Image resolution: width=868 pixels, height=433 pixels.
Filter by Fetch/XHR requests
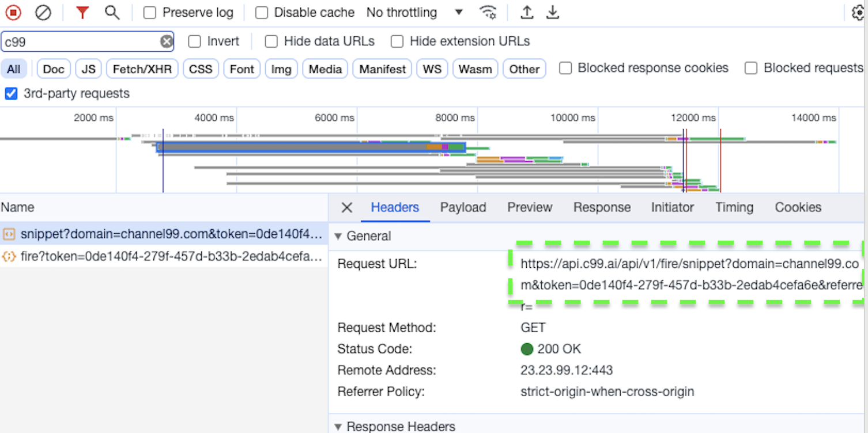coord(142,69)
